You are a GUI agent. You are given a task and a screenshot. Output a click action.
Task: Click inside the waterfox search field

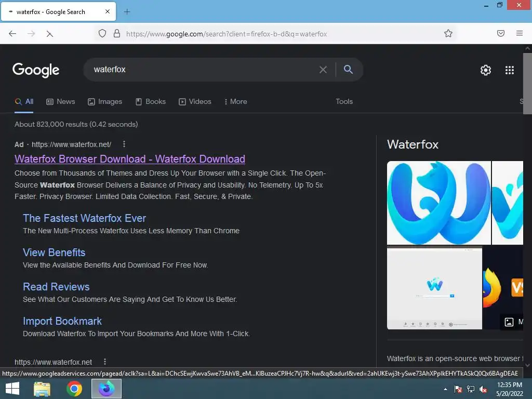pos(204,70)
